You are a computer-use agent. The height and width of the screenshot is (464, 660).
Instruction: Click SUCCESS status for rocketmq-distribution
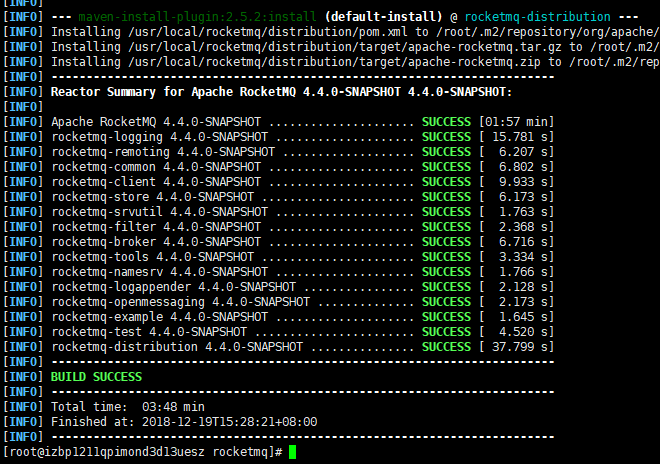pyautogui.click(x=446, y=347)
